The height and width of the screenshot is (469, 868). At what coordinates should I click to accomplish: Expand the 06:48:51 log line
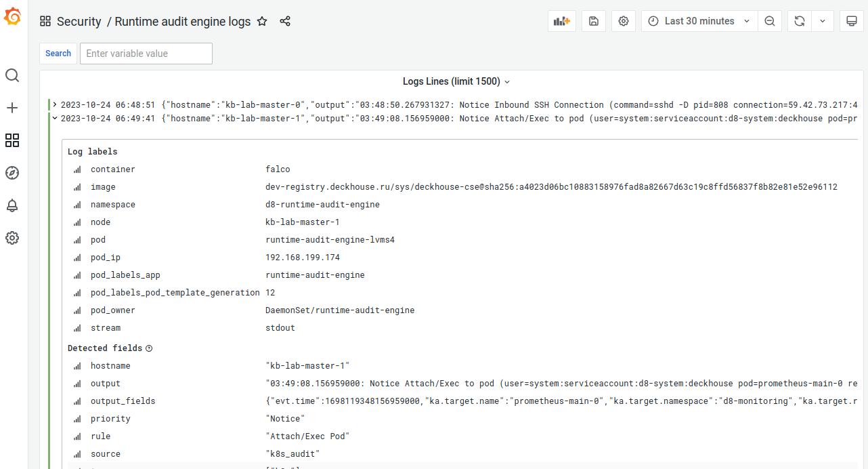[55, 105]
